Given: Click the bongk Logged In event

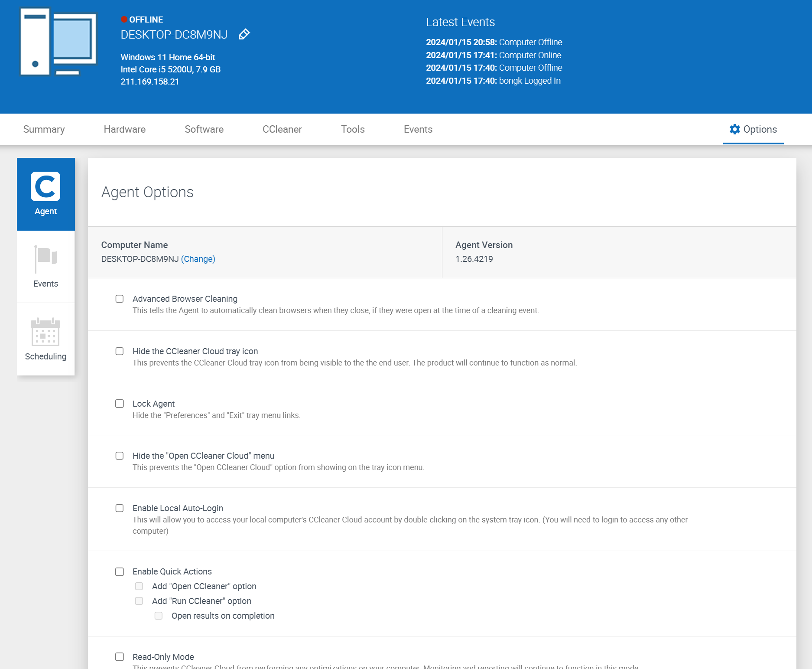Looking at the screenshot, I should click(493, 81).
